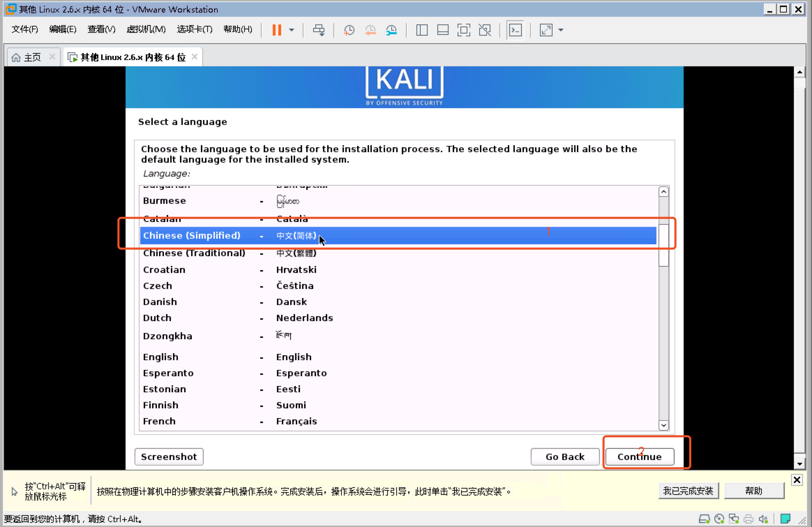Expand the power options dropdown arrow
The width and height of the screenshot is (812, 527).
click(292, 30)
